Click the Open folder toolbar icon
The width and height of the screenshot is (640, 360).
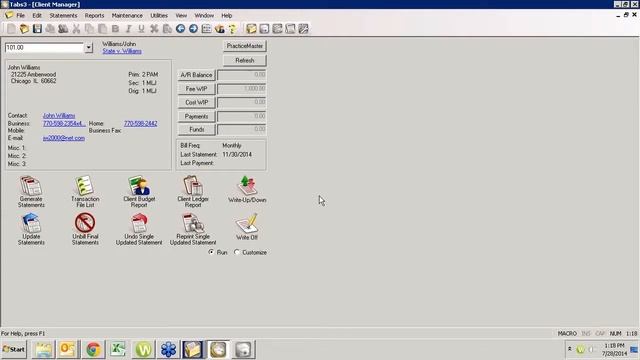pyautogui.click(x=24, y=29)
